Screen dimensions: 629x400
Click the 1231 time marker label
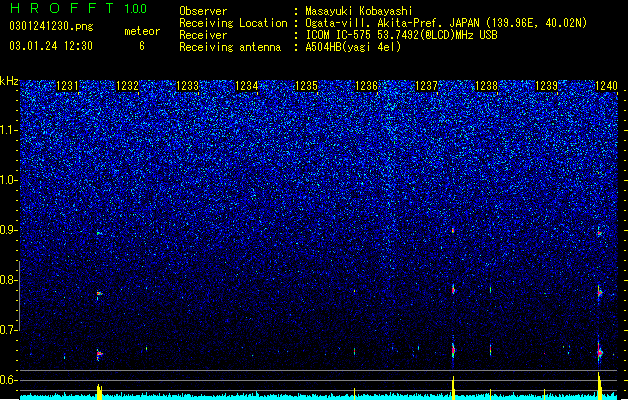pyautogui.click(x=67, y=86)
